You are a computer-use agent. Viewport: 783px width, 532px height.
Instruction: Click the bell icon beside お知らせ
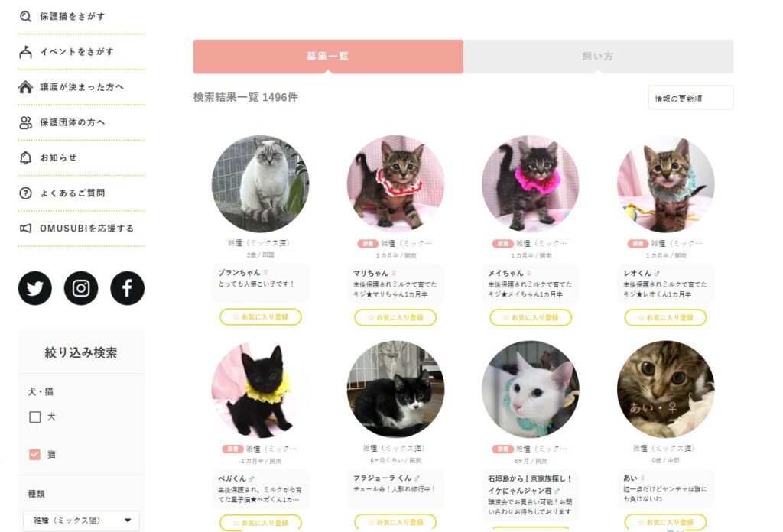tap(25, 157)
